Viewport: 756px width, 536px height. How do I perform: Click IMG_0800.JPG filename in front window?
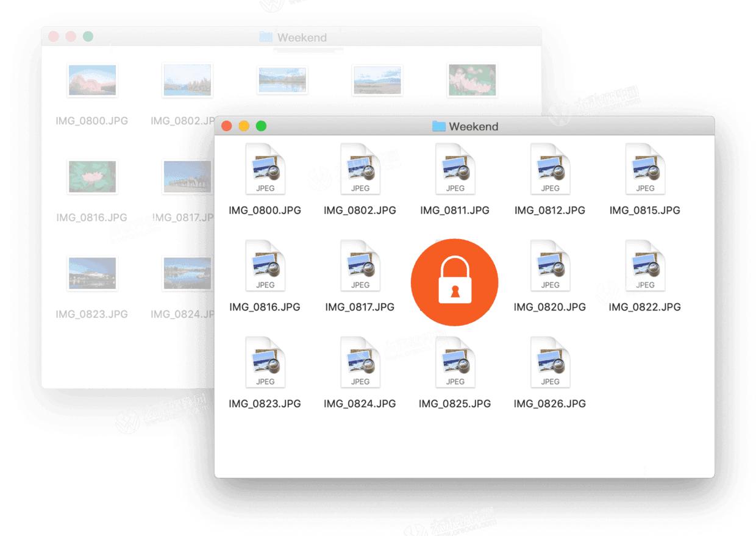click(x=265, y=210)
